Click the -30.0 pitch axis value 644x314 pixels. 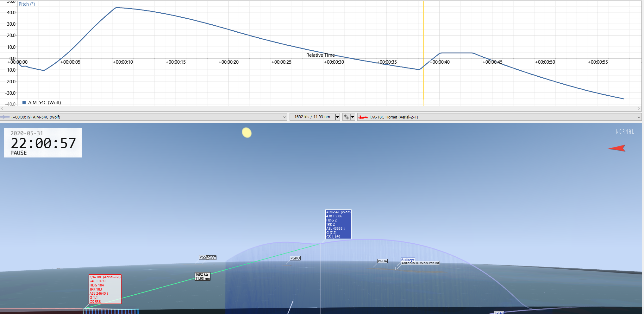coord(10,93)
